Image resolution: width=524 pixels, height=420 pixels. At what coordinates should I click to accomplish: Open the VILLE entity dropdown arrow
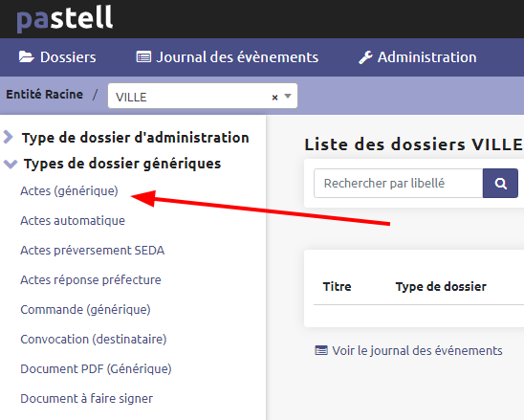(x=288, y=97)
